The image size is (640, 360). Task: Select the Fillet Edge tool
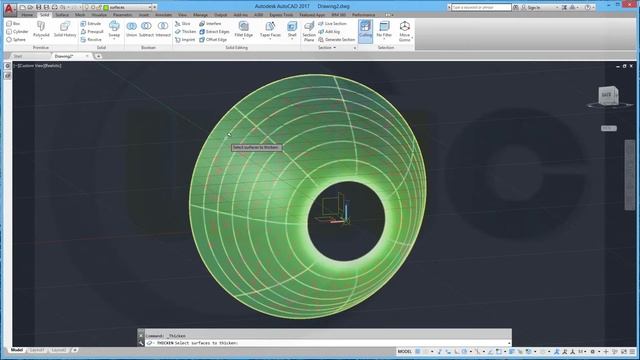pyautogui.click(x=244, y=30)
